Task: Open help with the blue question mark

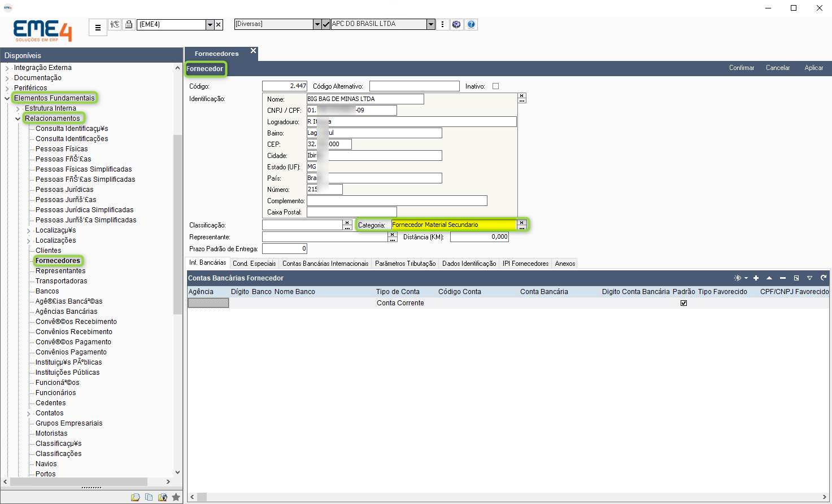Action: pyautogui.click(x=471, y=24)
